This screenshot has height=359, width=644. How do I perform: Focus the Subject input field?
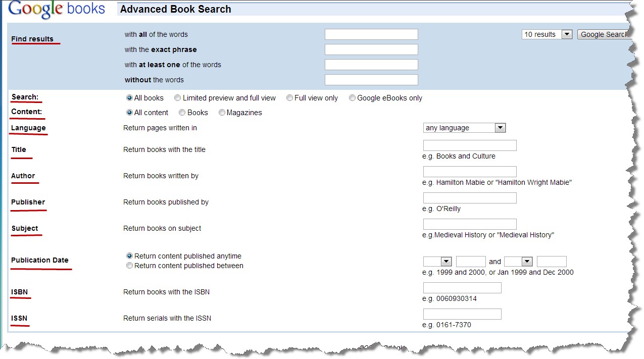470,224
